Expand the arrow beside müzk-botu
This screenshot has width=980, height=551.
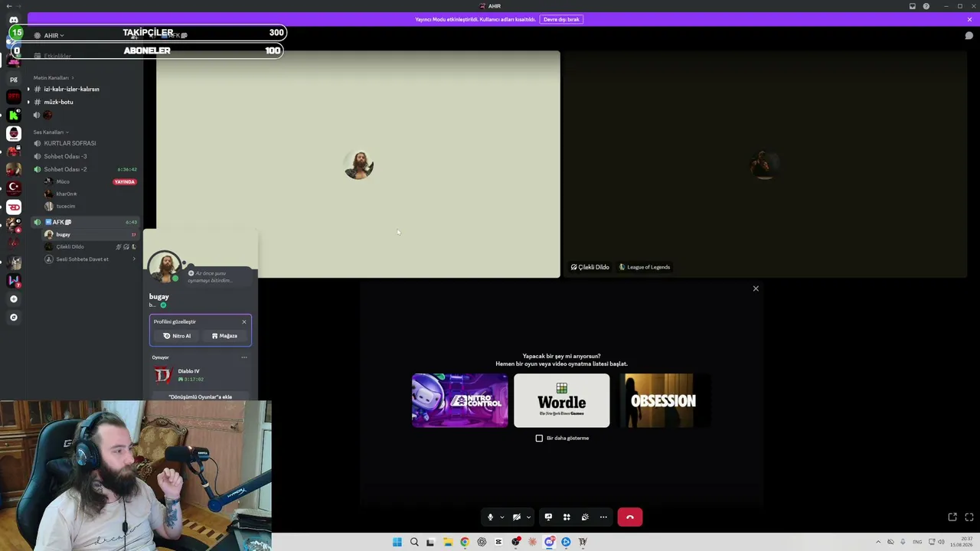(x=29, y=102)
